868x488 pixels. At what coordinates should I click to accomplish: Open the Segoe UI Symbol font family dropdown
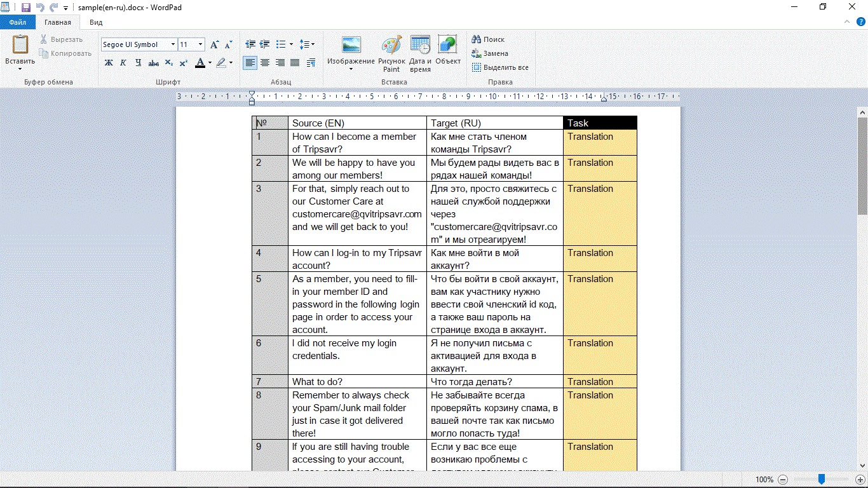173,44
